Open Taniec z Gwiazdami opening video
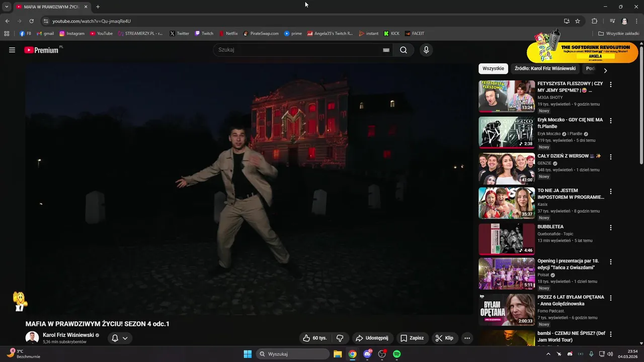 point(507,274)
